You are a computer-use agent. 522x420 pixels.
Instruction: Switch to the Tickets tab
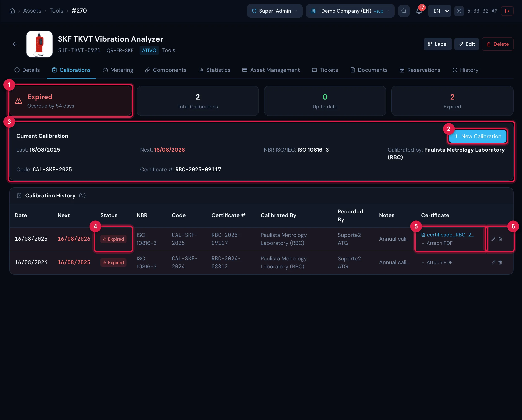pyautogui.click(x=325, y=70)
